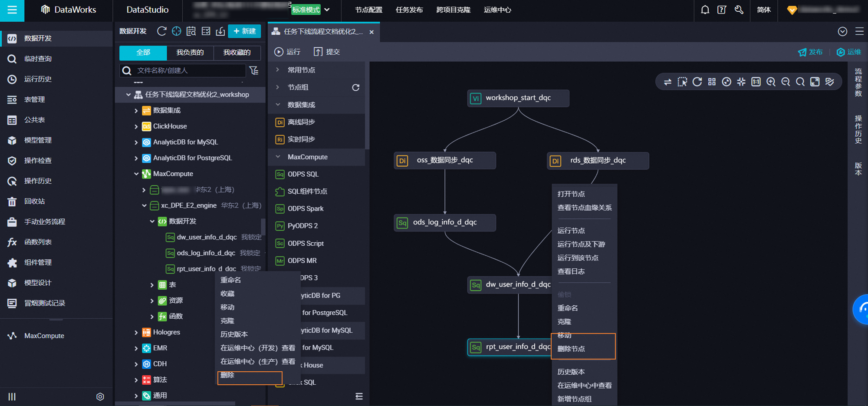Select the workshop_start_dqc node on canvas
The width and height of the screenshot is (868, 406).
point(518,98)
